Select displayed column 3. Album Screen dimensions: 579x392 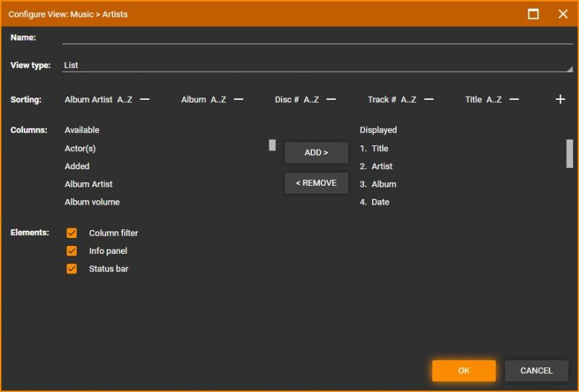tap(378, 184)
